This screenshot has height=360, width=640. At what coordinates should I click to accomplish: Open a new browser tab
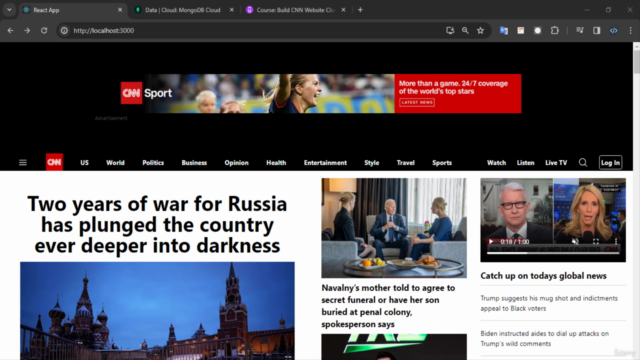pos(360,10)
